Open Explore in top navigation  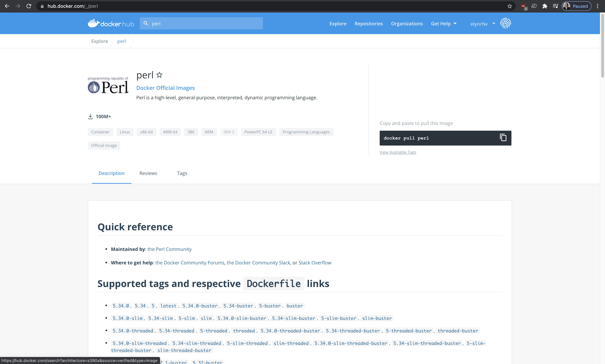[338, 23]
